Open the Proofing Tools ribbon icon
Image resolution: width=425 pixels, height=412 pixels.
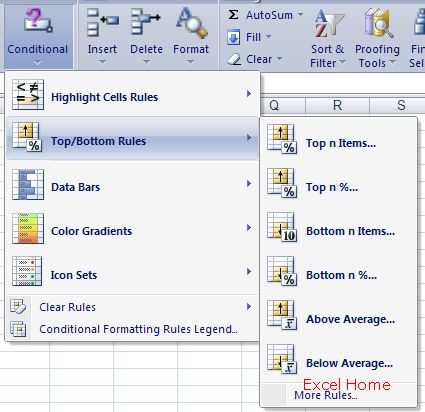click(x=377, y=23)
